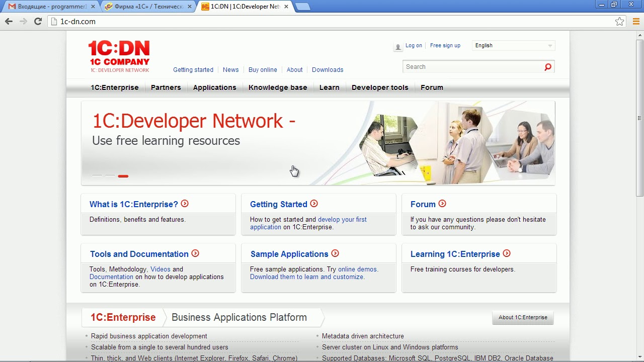The width and height of the screenshot is (644, 362).
Task: Open the Applications menu item
Action: tap(215, 87)
